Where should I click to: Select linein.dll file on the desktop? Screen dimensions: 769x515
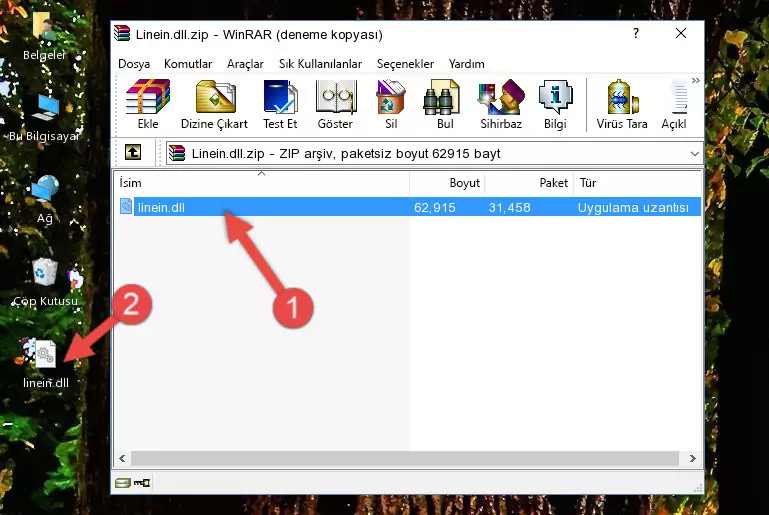pos(45,363)
